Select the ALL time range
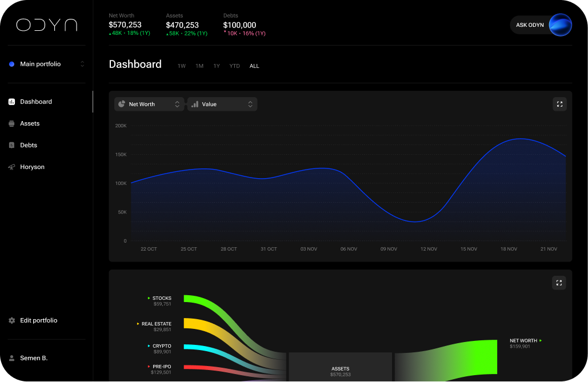The width and height of the screenshot is (588, 382). click(x=254, y=66)
